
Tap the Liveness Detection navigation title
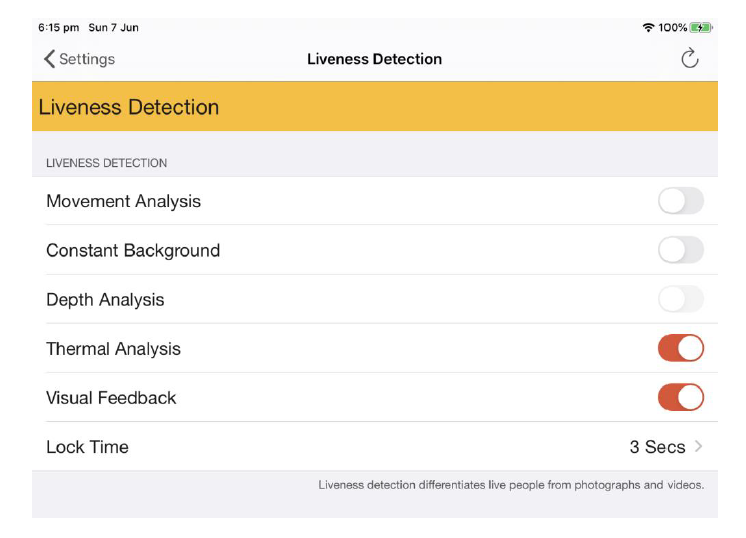pyautogui.click(x=374, y=59)
